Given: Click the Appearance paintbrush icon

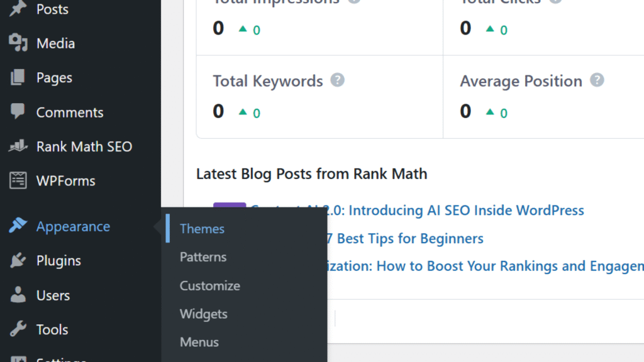Looking at the screenshot, I should (x=18, y=226).
